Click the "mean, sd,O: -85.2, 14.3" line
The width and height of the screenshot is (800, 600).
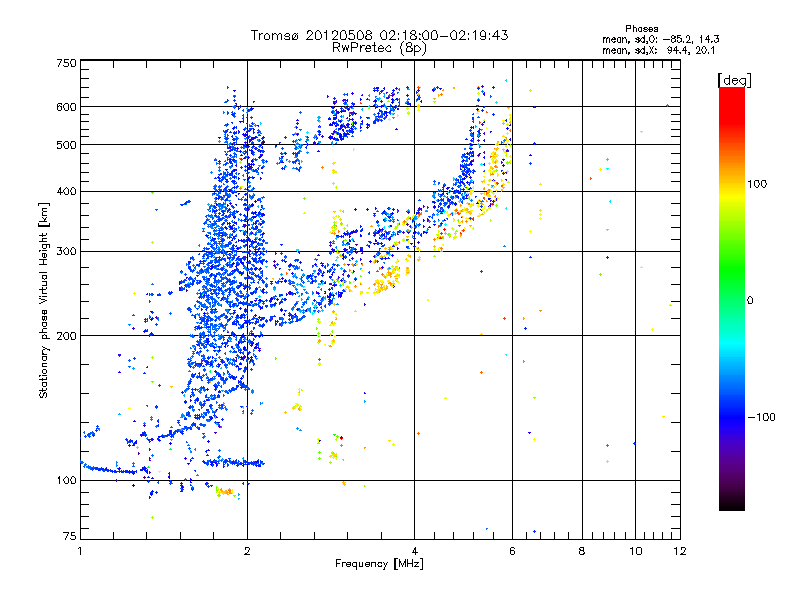point(661,39)
